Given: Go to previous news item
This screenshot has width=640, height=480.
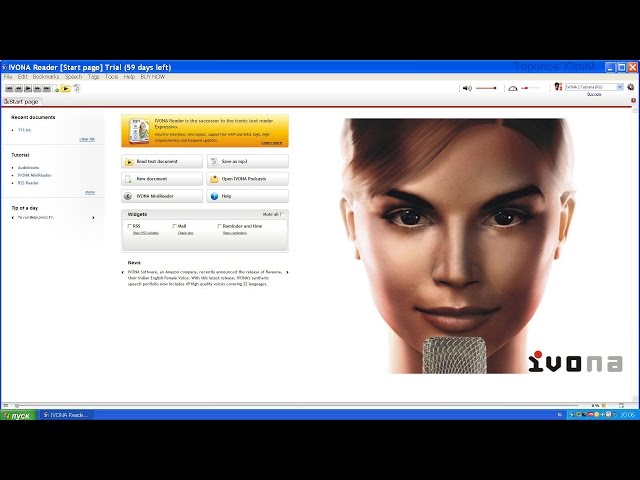Looking at the screenshot, I should 123,272.
